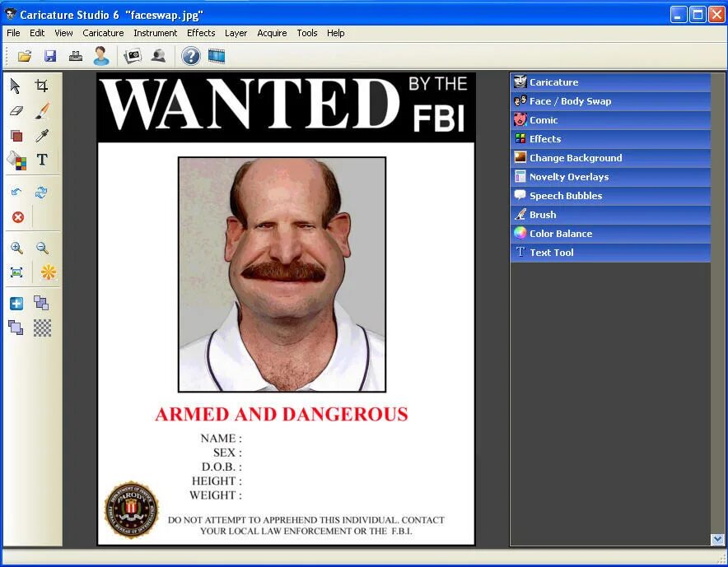Viewport: 728px width, 567px height.
Task: Click the FBI parody seal on poster
Action: (132, 509)
